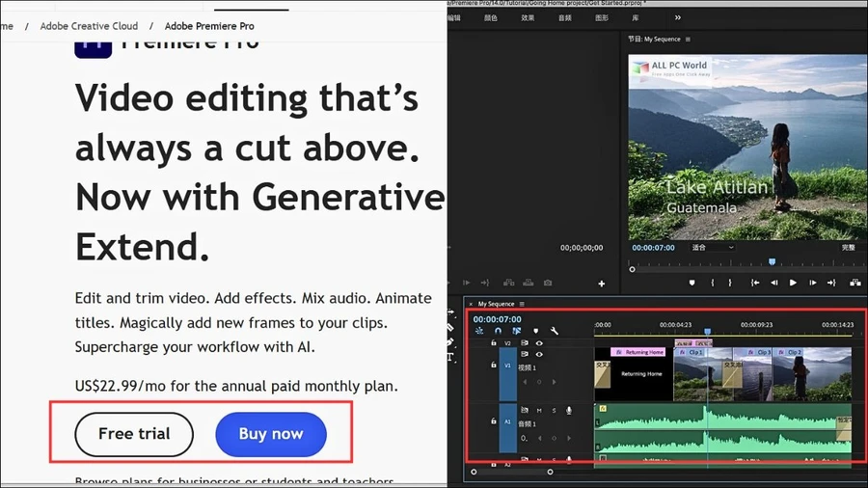Click the Premiere Pro app logo
The width and height of the screenshot is (868, 488).
pos(93,50)
